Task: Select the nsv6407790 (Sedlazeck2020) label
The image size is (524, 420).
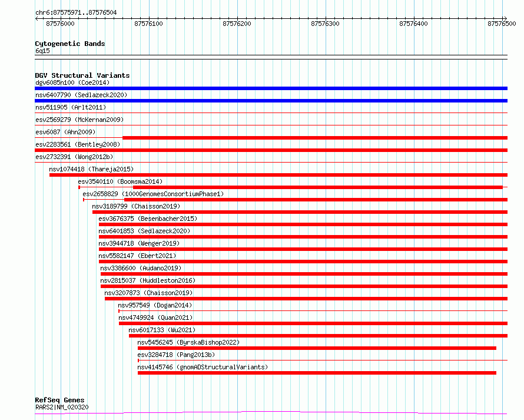Action: click(81, 95)
